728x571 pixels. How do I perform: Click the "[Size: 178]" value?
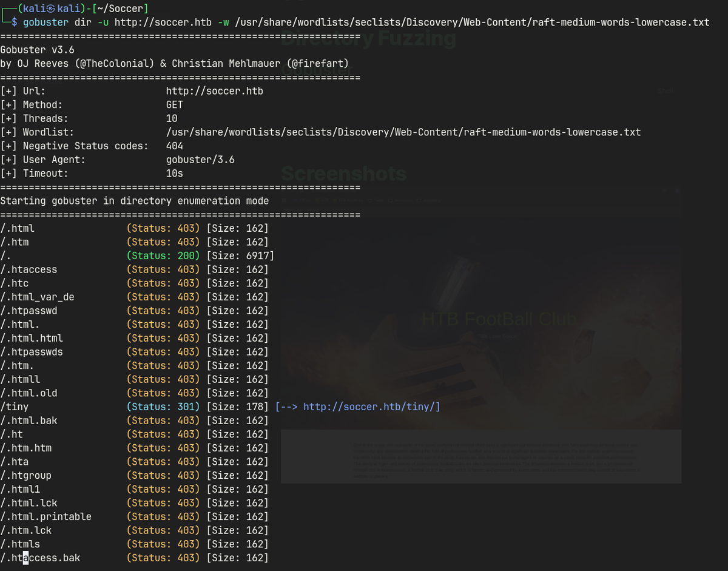coord(237,407)
